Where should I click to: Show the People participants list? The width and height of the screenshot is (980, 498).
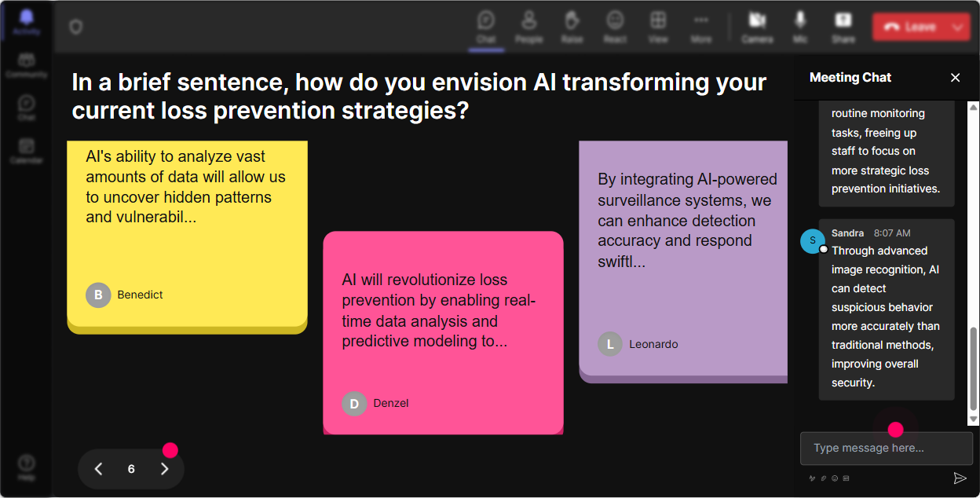click(x=529, y=27)
